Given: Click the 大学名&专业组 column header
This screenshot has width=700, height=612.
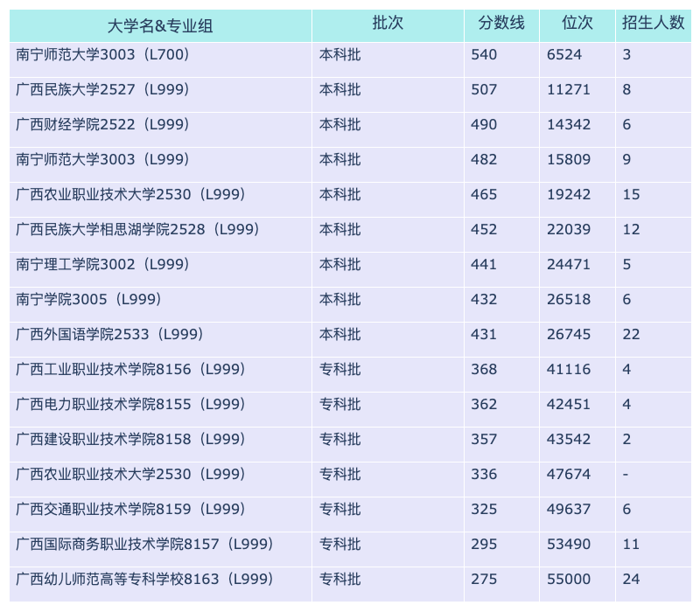Looking at the screenshot, I should (x=160, y=26).
